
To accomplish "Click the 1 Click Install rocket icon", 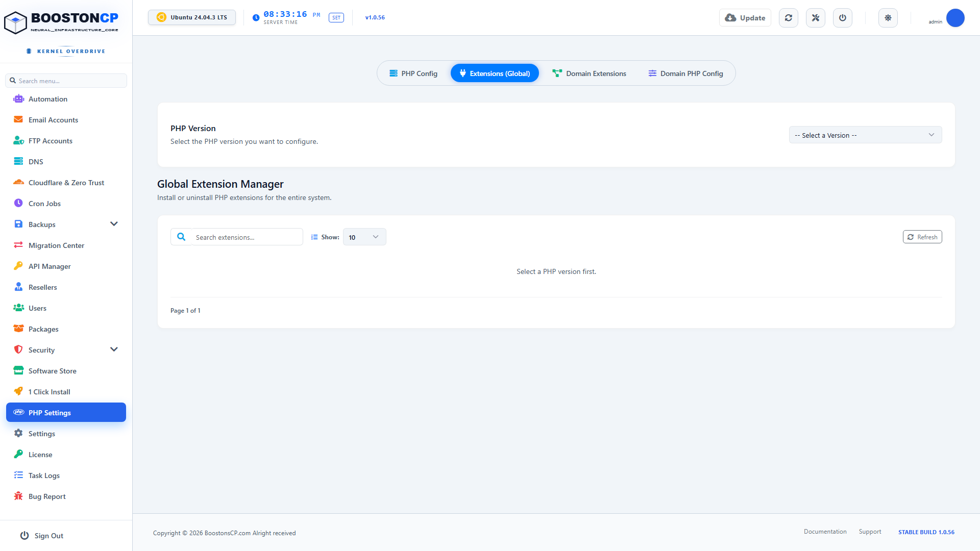I will (18, 391).
